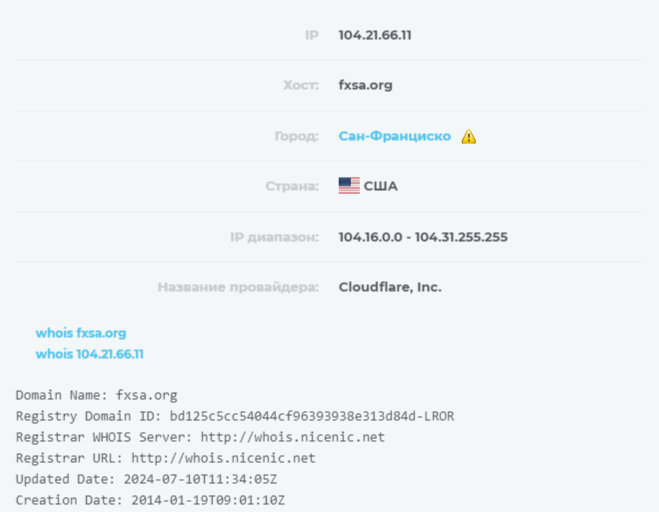The image size is (659, 512).
Task: Click the host value fxsa.org in the table
Action: pyautogui.click(x=365, y=85)
